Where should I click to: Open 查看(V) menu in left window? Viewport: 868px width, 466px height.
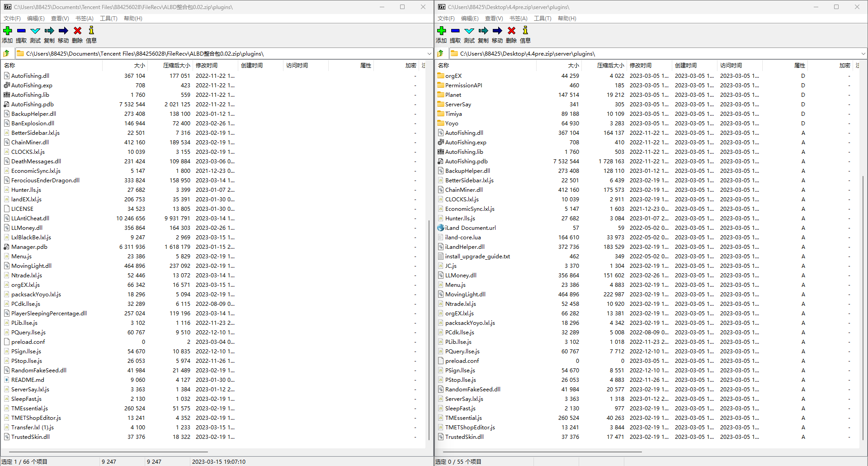click(60, 19)
